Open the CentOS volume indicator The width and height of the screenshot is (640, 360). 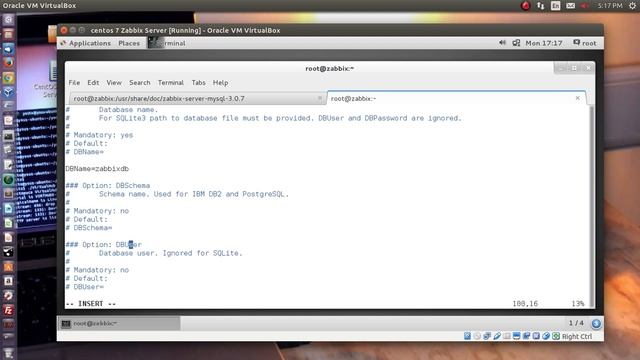click(x=502, y=43)
